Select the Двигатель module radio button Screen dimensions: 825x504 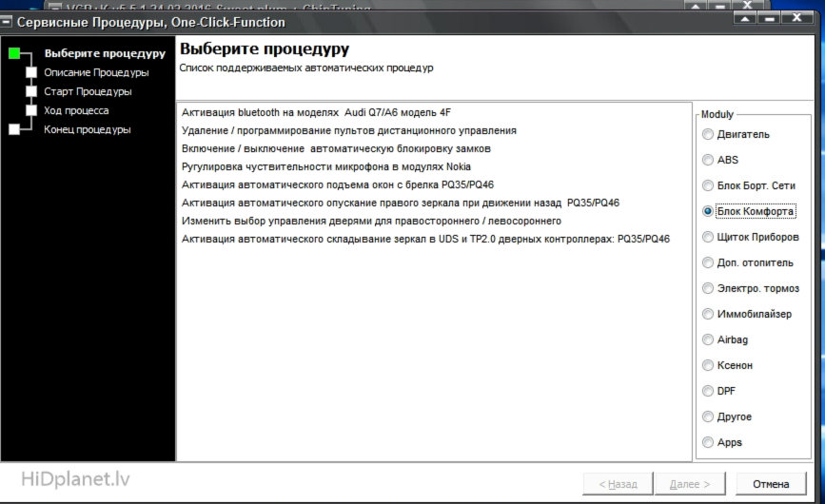[x=708, y=134]
